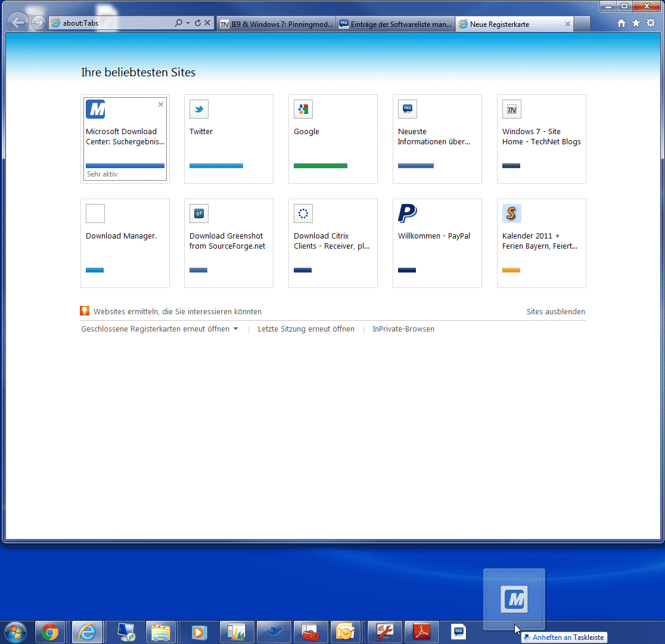Screen dimensions: 665x644
Task: Click the orange activity bar on Kalender 2011 tile
Action: point(511,270)
